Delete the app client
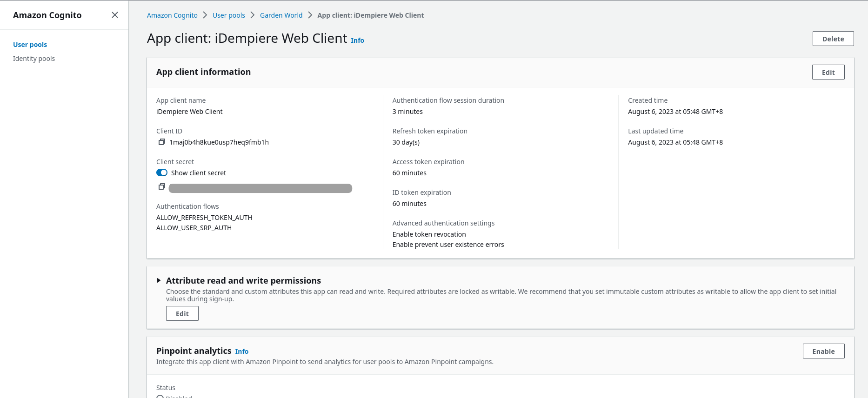 pyautogui.click(x=833, y=39)
